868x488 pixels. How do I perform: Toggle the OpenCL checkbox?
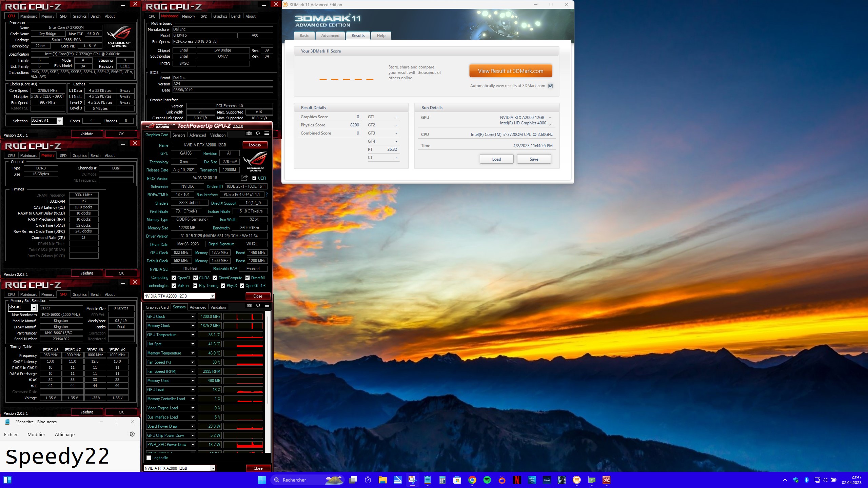coord(174,278)
